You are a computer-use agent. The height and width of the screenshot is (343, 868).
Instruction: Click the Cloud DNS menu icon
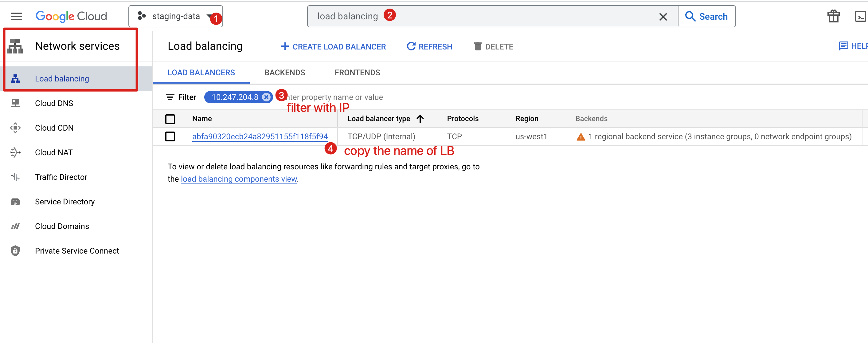15,103
